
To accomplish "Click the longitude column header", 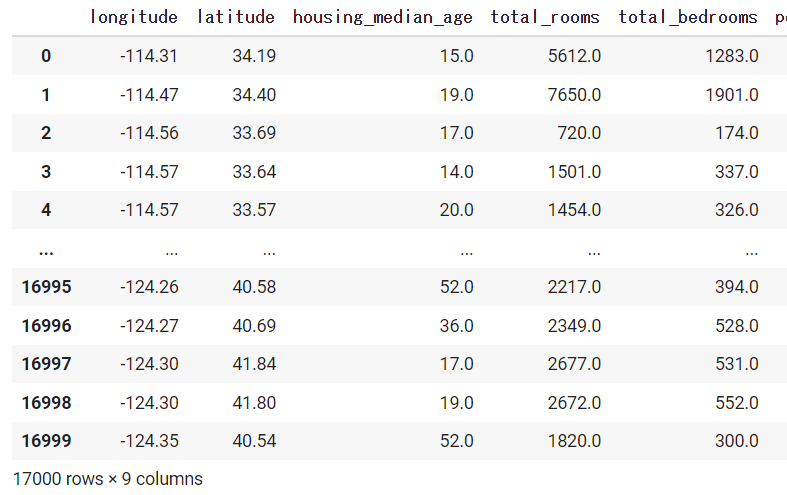I will (134, 17).
